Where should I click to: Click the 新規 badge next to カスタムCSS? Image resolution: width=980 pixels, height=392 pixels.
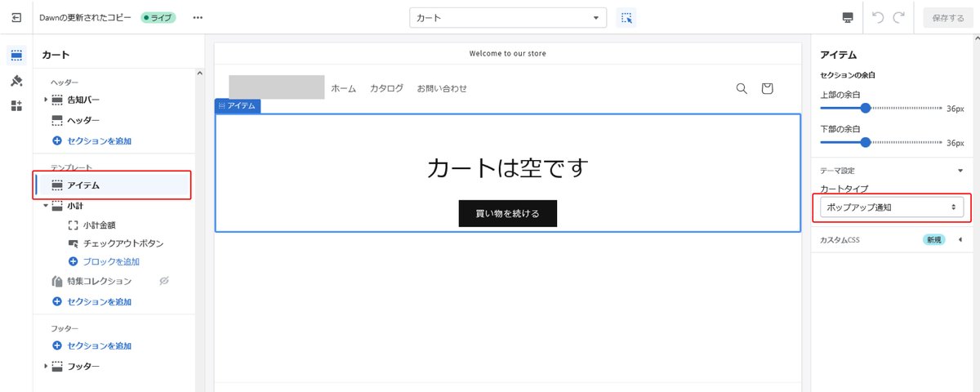click(933, 240)
